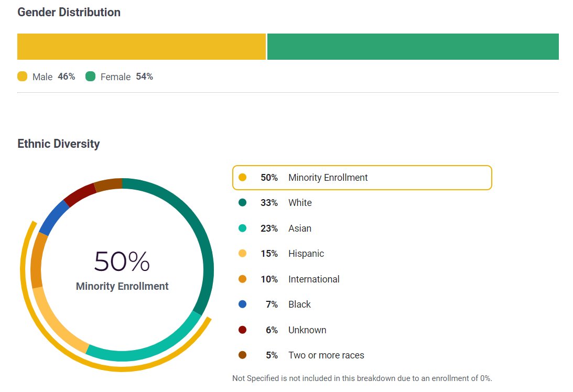Screen dimensions: 573x392
Task: Click the green Female bar segment
Action: (413, 47)
